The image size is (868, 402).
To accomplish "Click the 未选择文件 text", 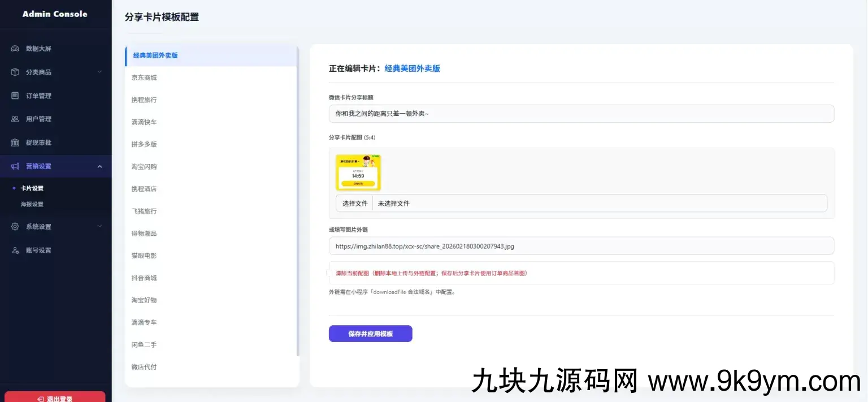I will coord(394,204).
